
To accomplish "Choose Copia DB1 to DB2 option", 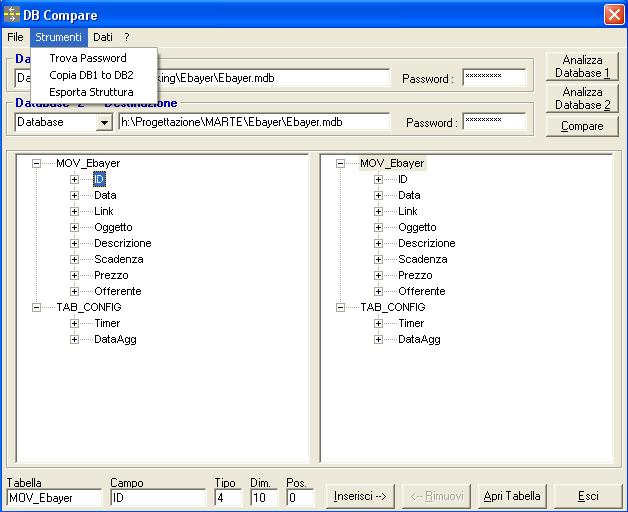I will 91,75.
